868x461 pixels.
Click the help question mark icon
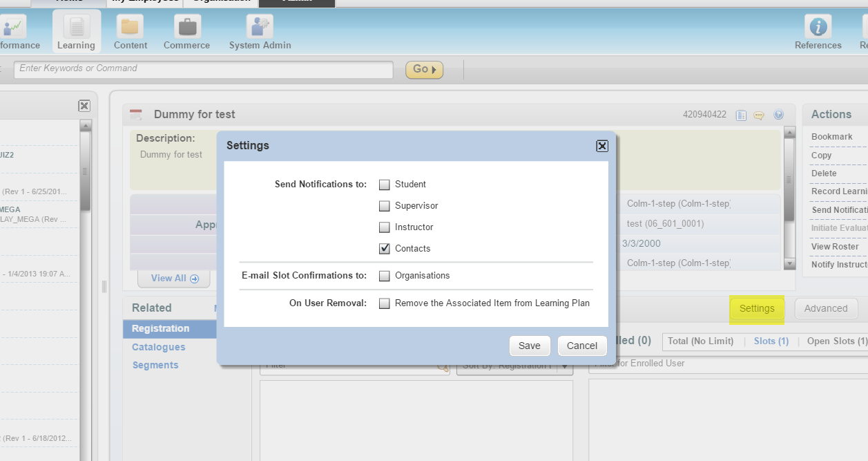click(779, 115)
